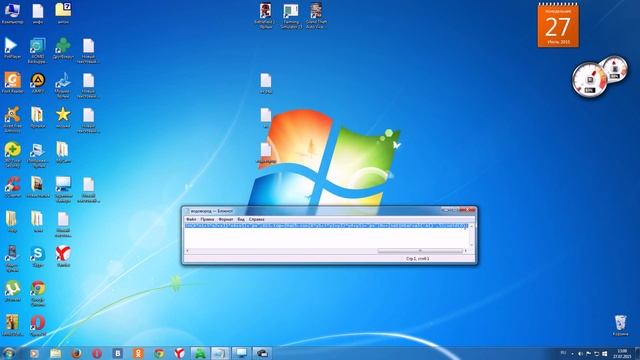This screenshot has height=360, width=640.
Task: Click the orange calendar gadget showing 27
Action: click(x=558, y=25)
